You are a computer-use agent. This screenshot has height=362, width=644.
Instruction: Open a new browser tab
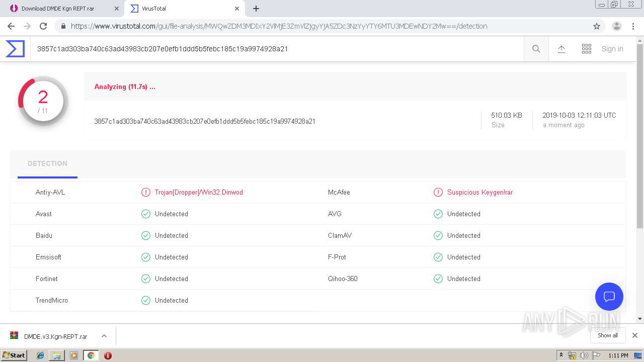256,9
